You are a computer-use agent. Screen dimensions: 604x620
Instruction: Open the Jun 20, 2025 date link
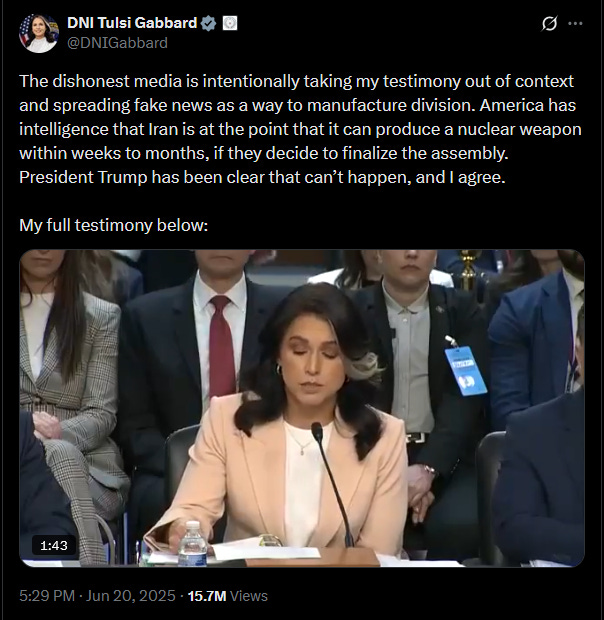click(x=130, y=595)
